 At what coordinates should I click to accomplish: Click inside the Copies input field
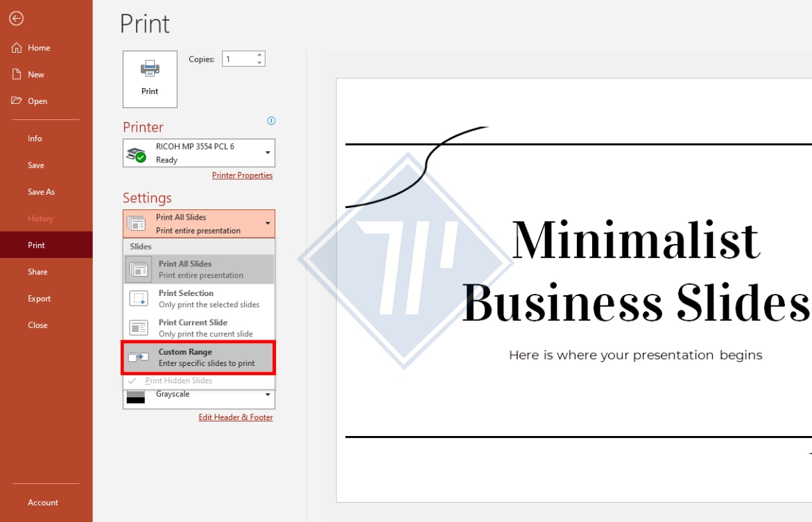point(239,58)
